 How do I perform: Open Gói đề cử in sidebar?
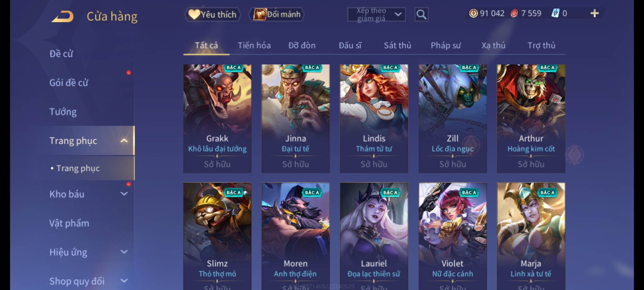69,83
